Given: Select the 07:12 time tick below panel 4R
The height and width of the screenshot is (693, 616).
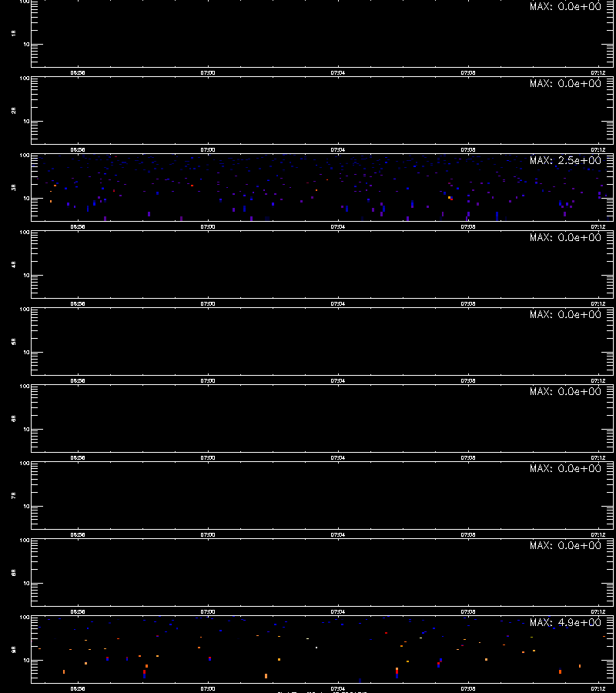Looking at the screenshot, I should (598, 303).
